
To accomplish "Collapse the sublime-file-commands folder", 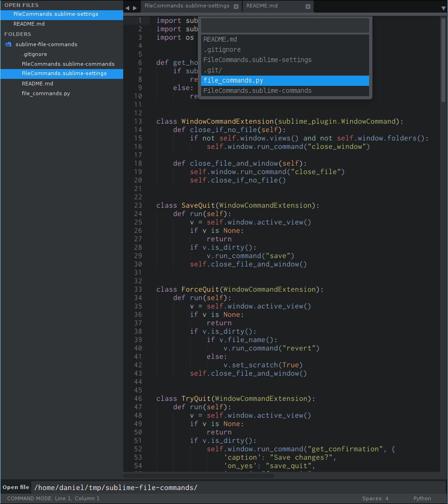I will pyautogui.click(x=46, y=44).
